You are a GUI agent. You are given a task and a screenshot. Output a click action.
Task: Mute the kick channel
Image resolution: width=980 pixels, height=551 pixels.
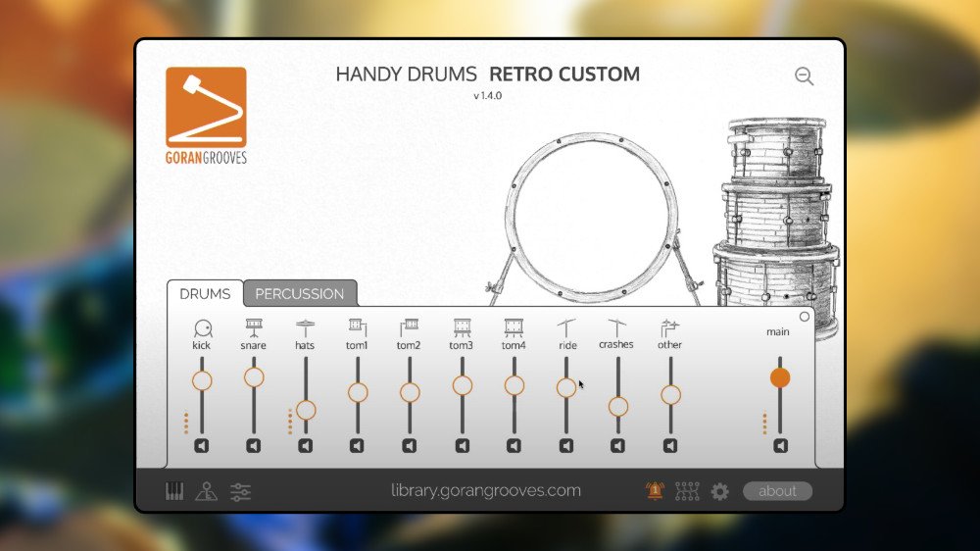(x=201, y=446)
